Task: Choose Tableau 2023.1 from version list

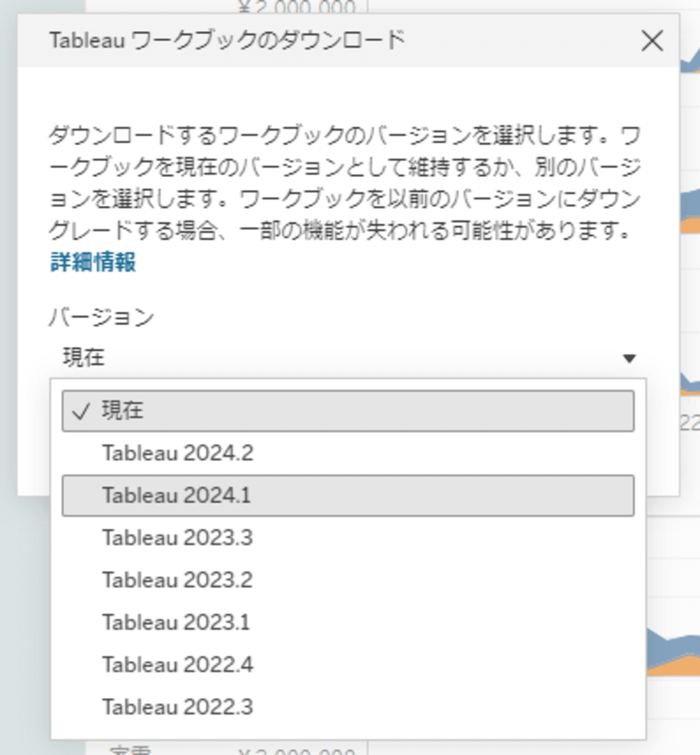Action: pyautogui.click(x=348, y=622)
